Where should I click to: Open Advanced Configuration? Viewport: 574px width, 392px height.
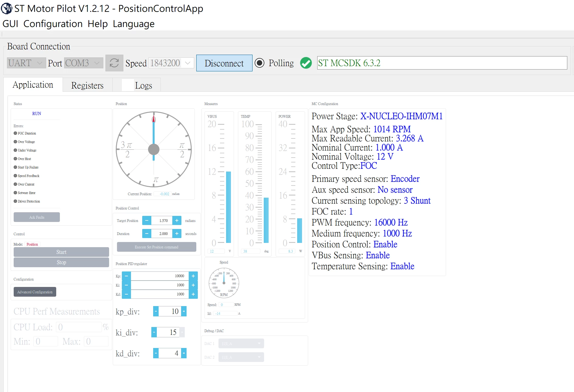35,292
